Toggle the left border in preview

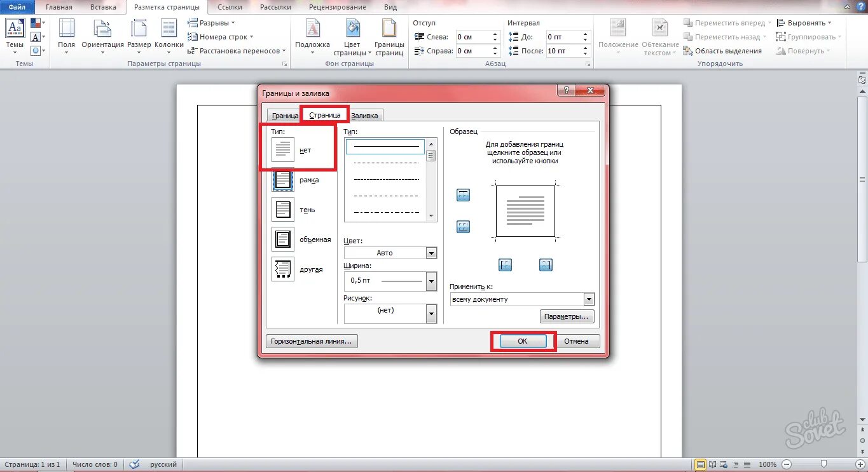[506, 265]
